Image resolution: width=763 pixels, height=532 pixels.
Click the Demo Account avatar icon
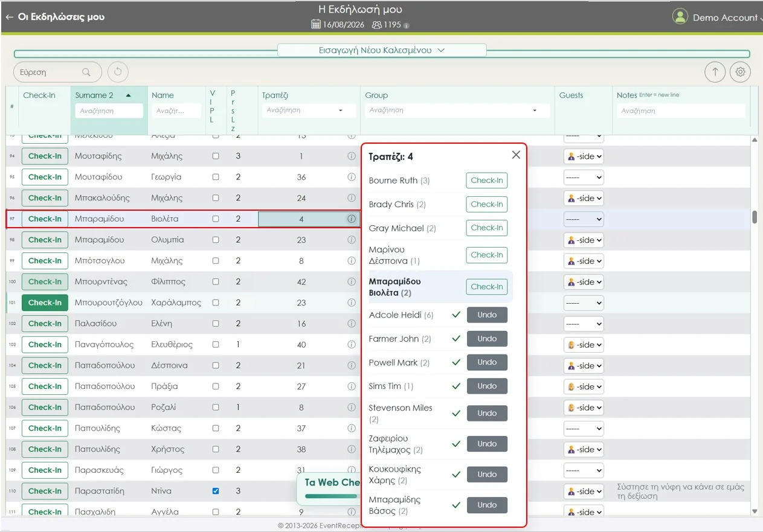(x=680, y=17)
